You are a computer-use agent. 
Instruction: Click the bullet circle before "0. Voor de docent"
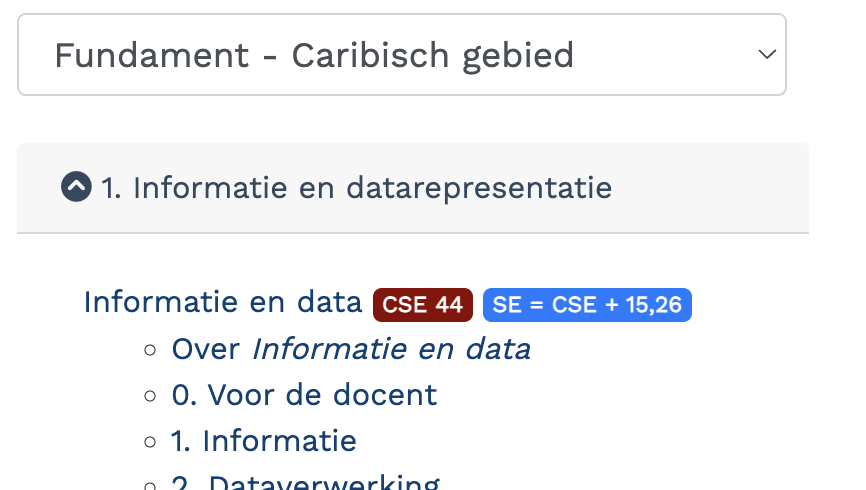[150, 396]
